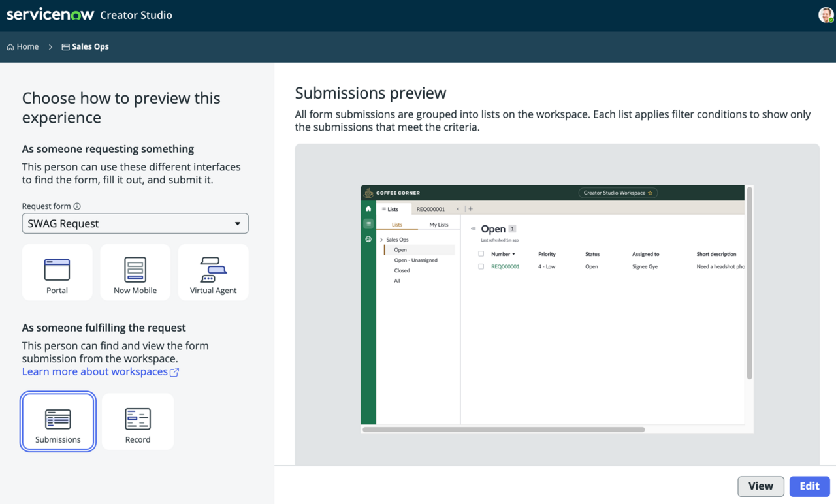Go to Home via the breadcrumb

(23, 47)
